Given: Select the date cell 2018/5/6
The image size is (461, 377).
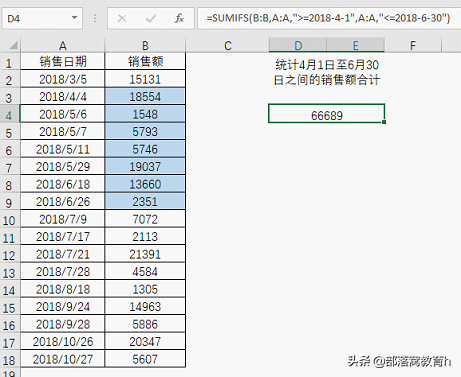Looking at the screenshot, I should click(x=63, y=114).
